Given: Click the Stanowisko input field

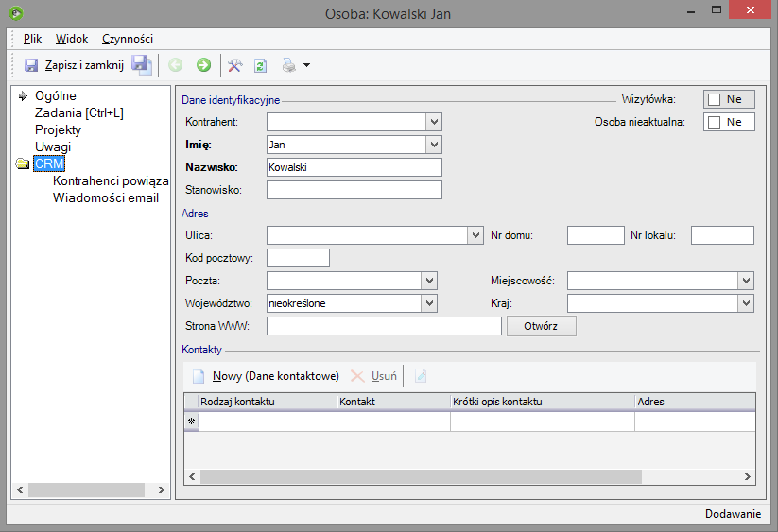Looking at the screenshot, I should pos(354,190).
